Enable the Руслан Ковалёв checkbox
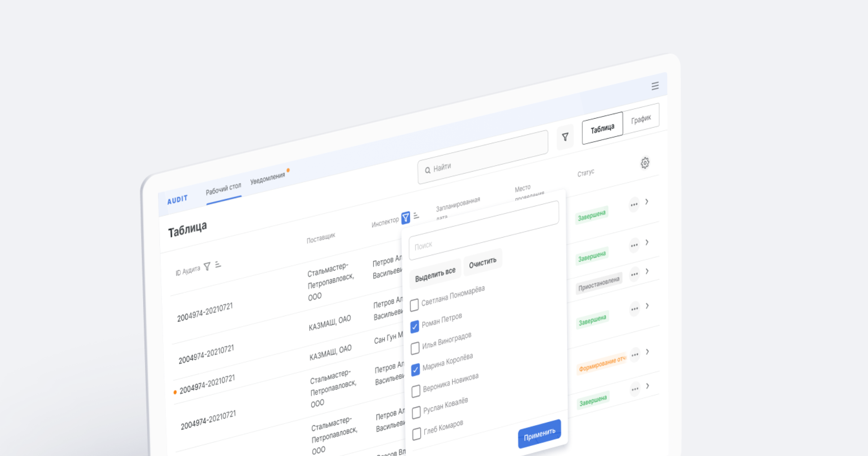 (x=416, y=413)
